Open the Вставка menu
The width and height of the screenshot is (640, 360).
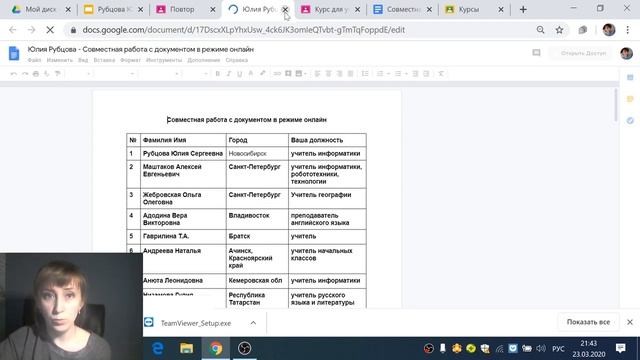click(104, 60)
